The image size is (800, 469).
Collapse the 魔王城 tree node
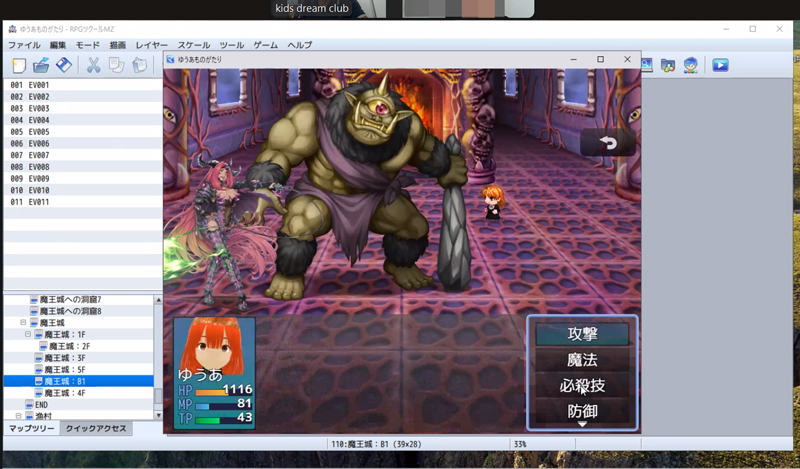point(23,323)
